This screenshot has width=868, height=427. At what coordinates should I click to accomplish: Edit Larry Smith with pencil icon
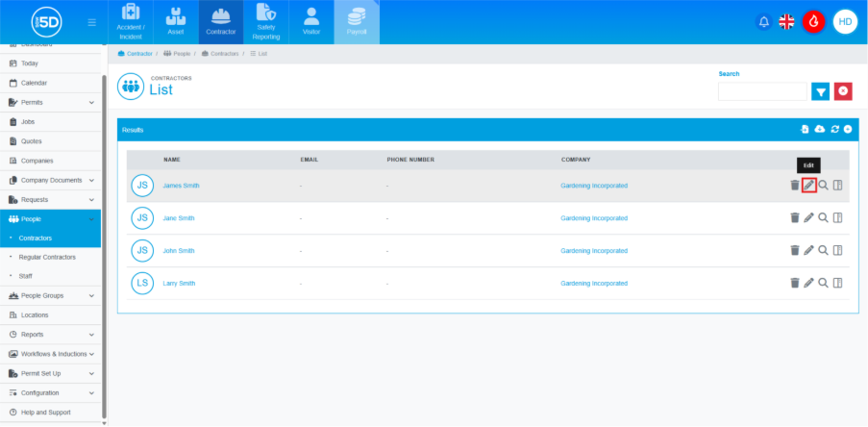[x=808, y=283]
